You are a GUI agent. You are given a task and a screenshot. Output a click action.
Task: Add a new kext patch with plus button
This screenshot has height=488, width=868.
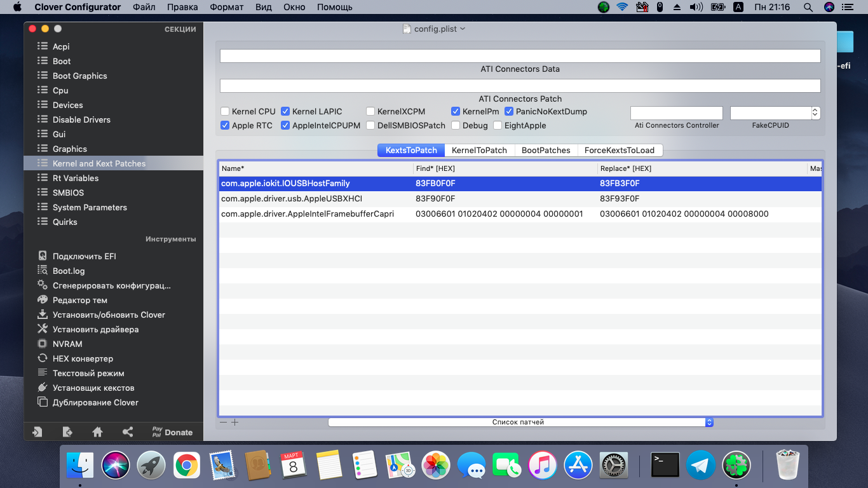pos(234,422)
